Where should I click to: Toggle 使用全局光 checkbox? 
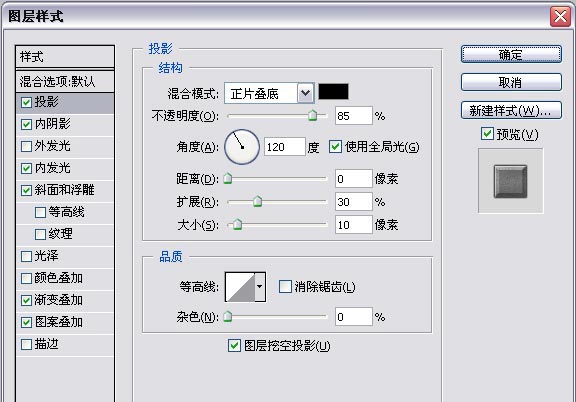tap(335, 147)
